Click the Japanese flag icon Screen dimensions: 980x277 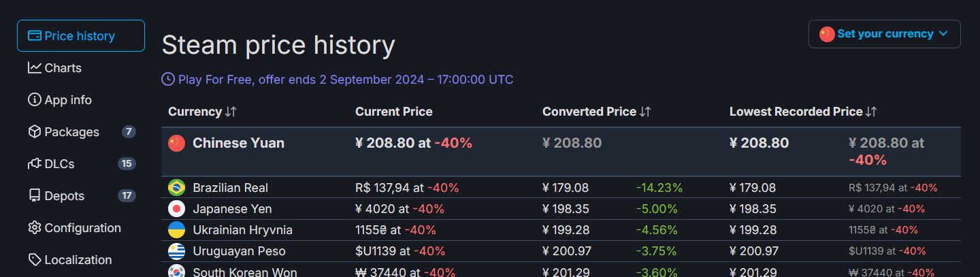[x=176, y=209]
